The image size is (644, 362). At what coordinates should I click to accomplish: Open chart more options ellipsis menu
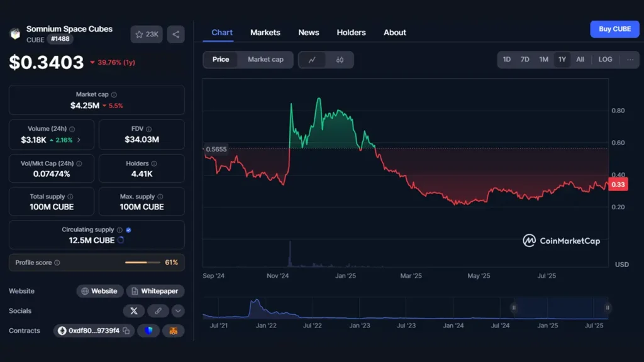click(630, 60)
